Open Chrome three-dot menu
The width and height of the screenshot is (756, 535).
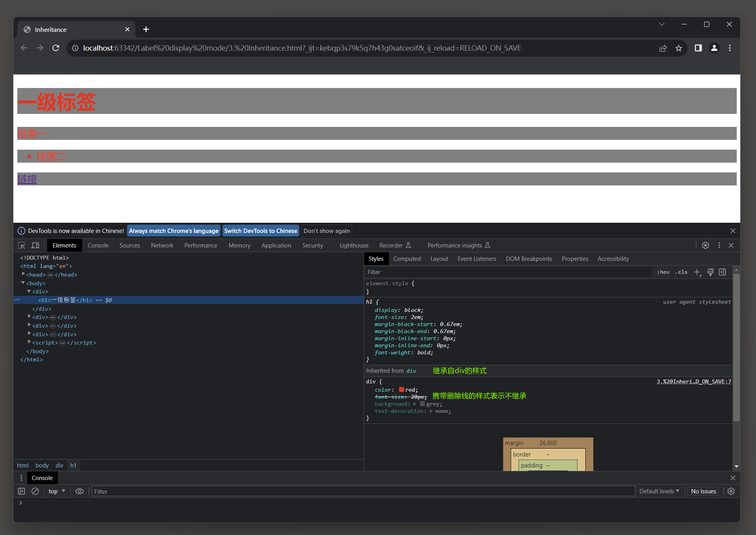point(730,48)
